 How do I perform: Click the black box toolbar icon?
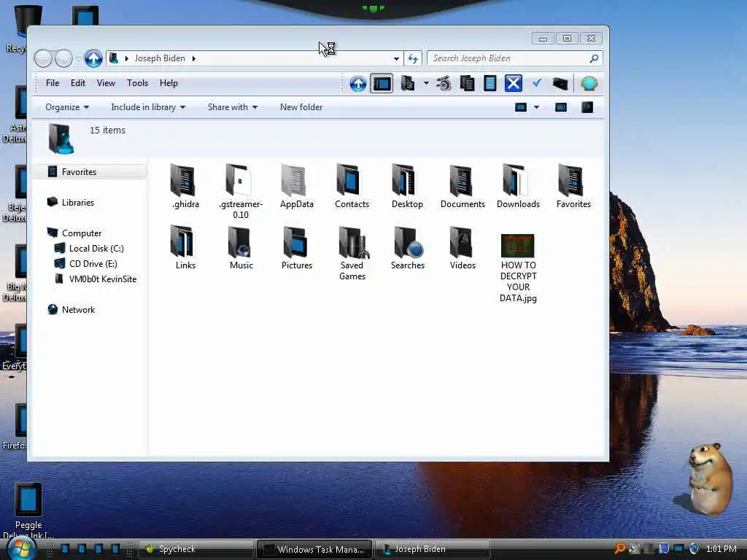[x=560, y=84]
